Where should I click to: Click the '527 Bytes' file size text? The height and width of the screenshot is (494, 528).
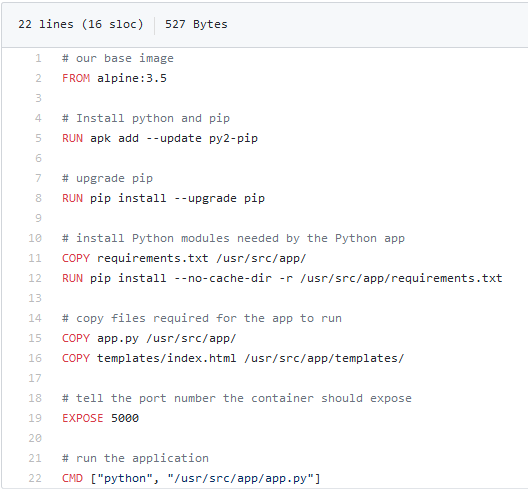196,24
